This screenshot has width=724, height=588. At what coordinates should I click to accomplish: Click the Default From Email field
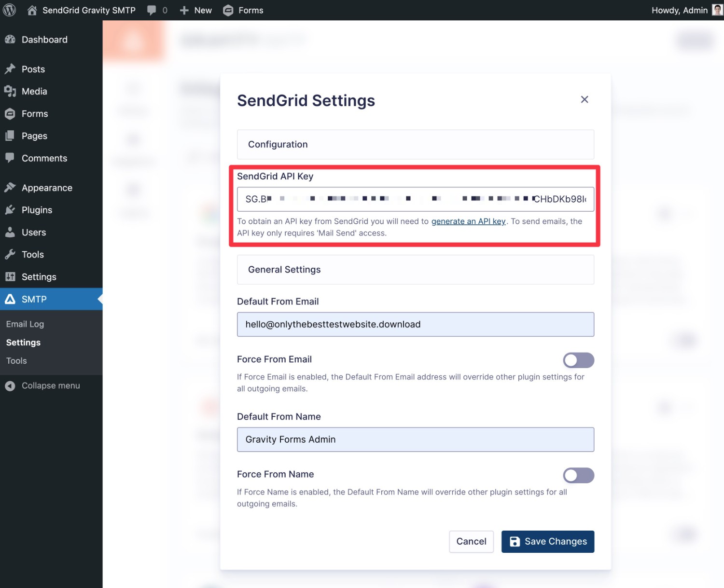(416, 324)
